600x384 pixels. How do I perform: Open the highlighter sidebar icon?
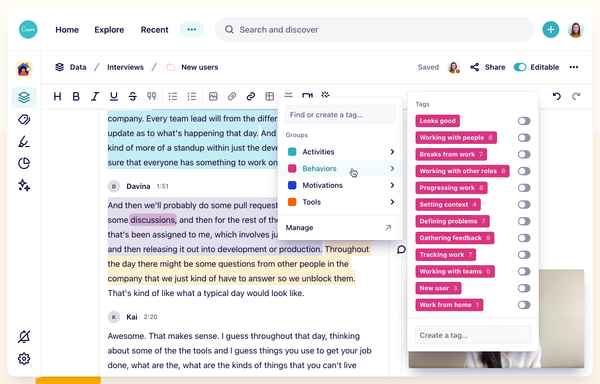(x=24, y=142)
